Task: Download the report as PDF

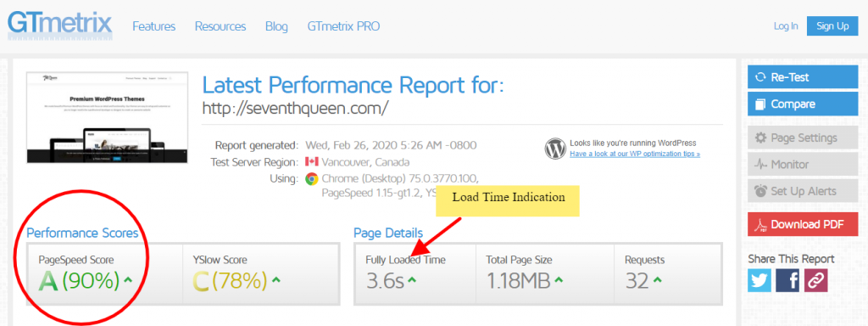Action: pyautogui.click(x=803, y=224)
